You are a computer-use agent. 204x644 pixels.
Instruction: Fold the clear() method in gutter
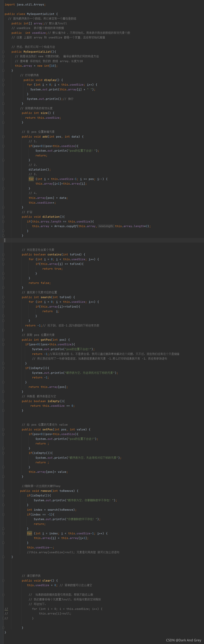[x=3, y=581]
